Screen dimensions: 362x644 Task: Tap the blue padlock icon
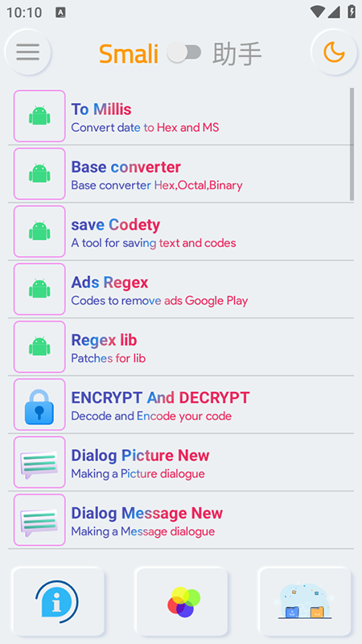click(39, 405)
